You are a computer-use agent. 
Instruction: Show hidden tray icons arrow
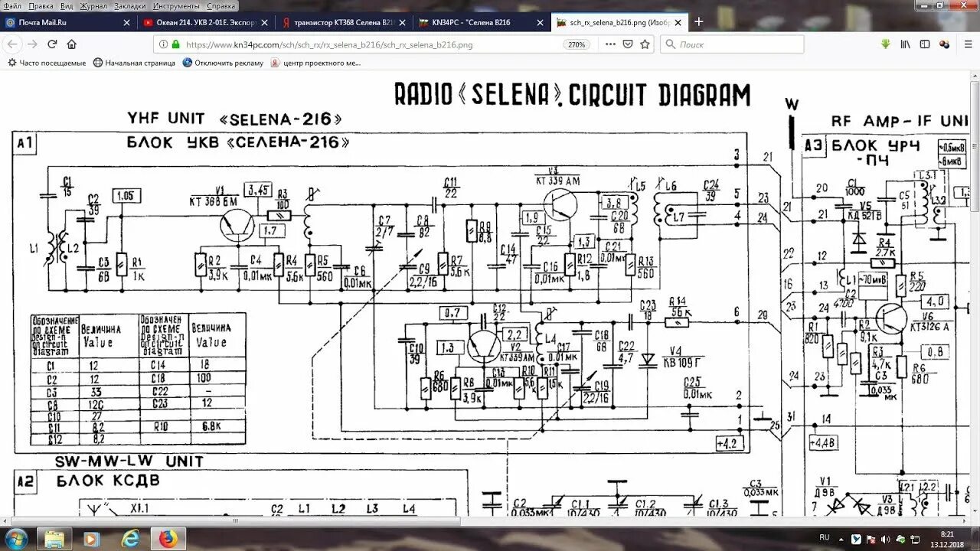click(841, 539)
